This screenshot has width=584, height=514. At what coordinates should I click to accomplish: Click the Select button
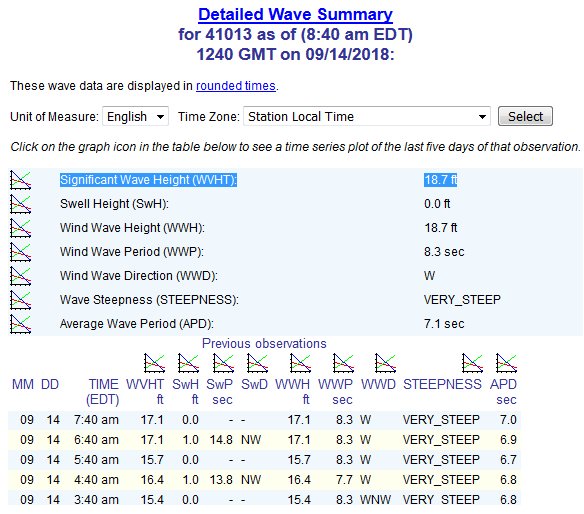tap(525, 116)
